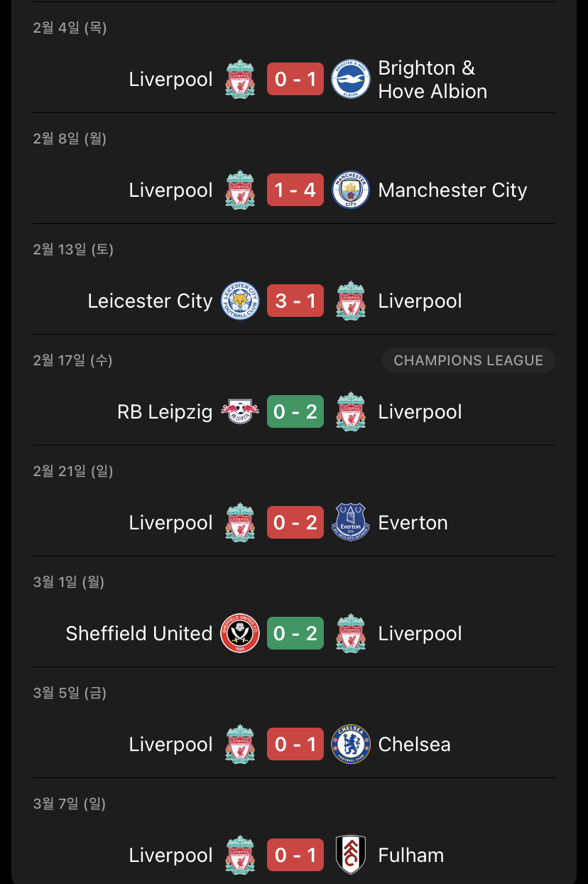This screenshot has height=884, width=588.
Task: Tap the Manchester City crest
Action: pyautogui.click(x=351, y=190)
